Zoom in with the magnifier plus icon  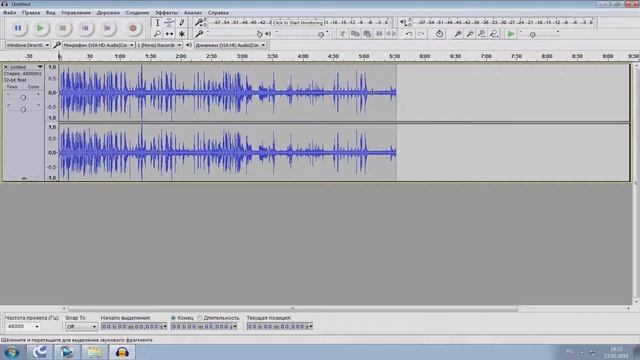[x=458, y=34]
